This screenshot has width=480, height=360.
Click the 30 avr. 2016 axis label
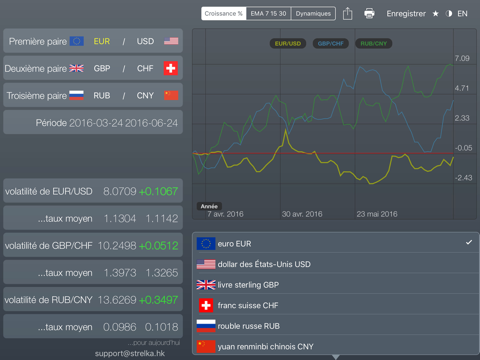pyautogui.click(x=302, y=214)
